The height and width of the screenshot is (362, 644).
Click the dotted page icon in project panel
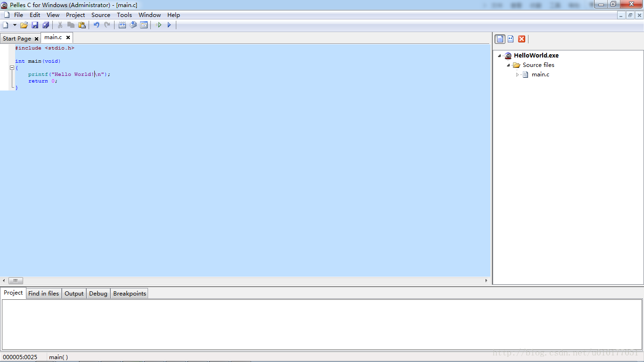[511, 39]
